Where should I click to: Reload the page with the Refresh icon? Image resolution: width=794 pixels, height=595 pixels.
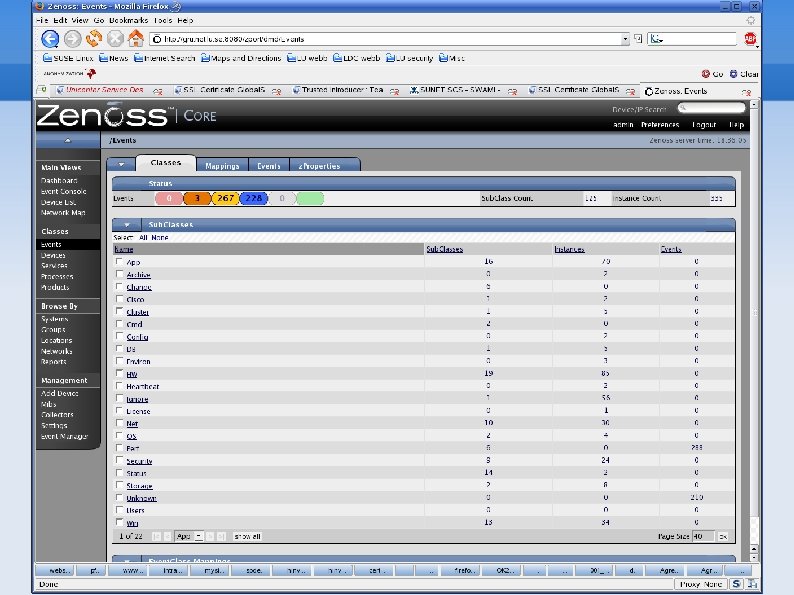point(94,38)
